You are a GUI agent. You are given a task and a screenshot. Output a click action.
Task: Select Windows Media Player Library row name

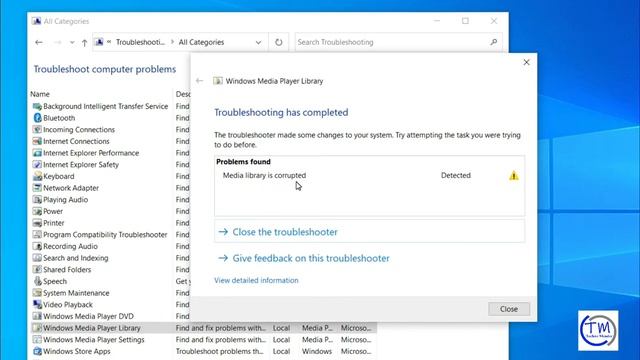click(x=92, y=328)
